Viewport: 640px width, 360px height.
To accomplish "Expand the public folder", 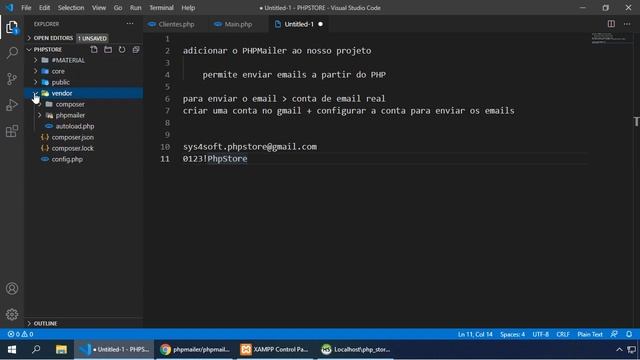I will click(36, 82).
